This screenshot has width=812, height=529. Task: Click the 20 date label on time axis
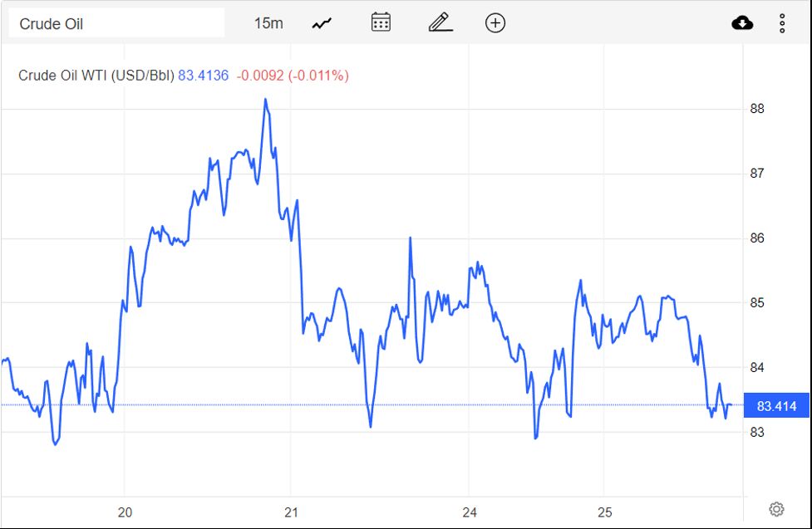pos(125,512)
